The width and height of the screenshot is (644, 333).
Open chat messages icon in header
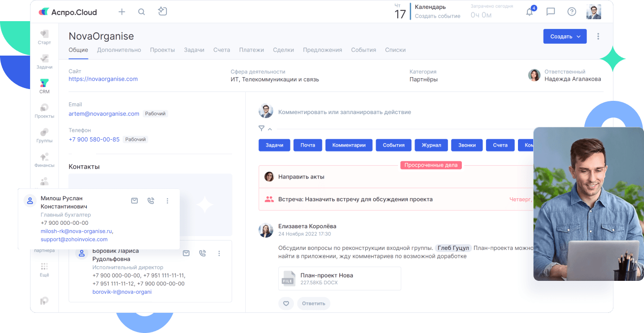pos(551,12)
